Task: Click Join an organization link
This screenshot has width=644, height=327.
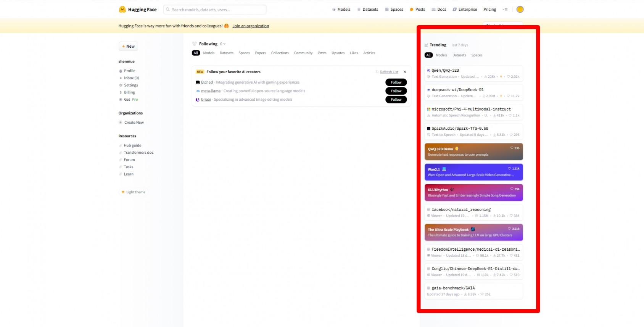Action: [x=251, y=26]
